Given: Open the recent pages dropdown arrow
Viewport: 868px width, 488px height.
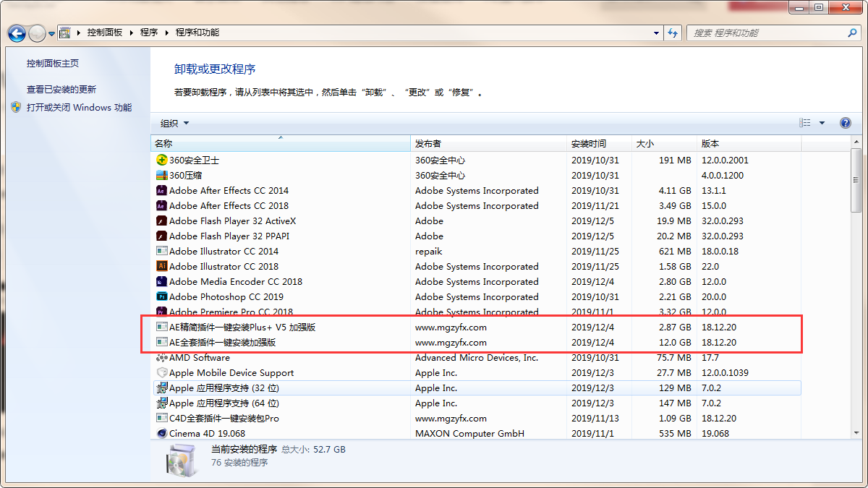Looking at the screenshot, I should tap(52, 33).
